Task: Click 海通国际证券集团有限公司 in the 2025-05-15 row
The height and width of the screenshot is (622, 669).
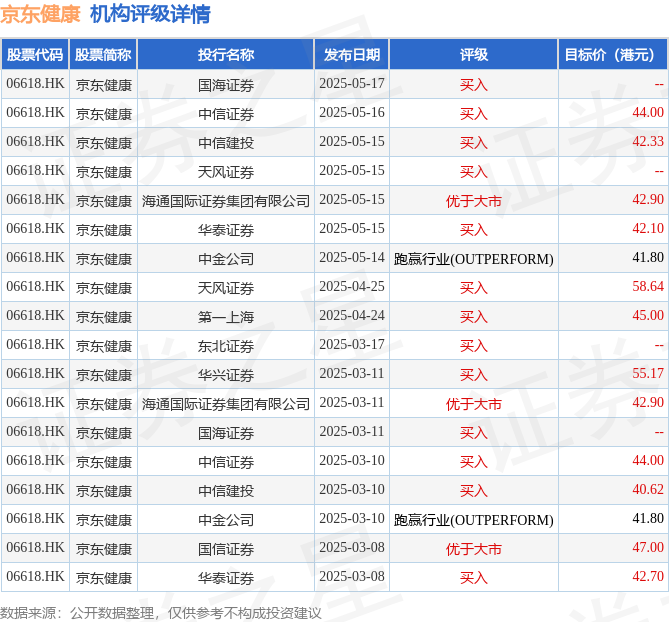Action: pos(226,201)
